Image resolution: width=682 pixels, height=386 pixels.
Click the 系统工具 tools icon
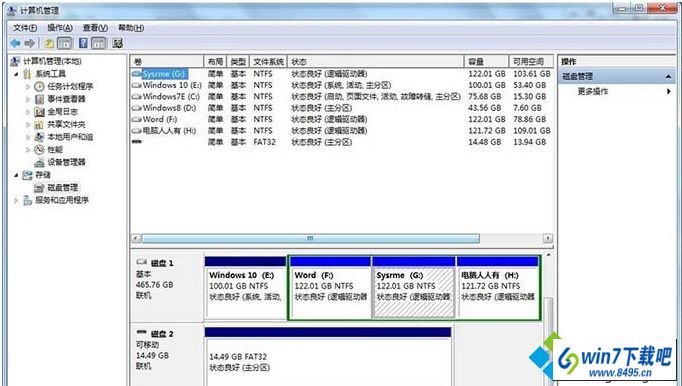tap(27, 74)
